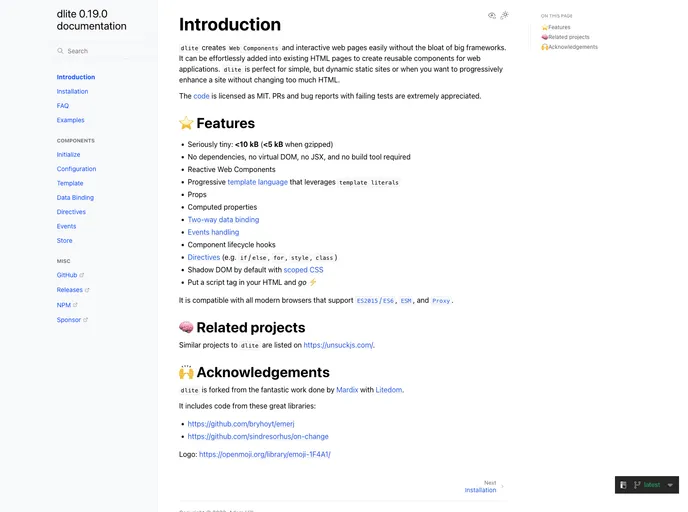Click the search magnifier icon in the sidebar
Viewport: 688px width, 512px height.
(61, 51)
